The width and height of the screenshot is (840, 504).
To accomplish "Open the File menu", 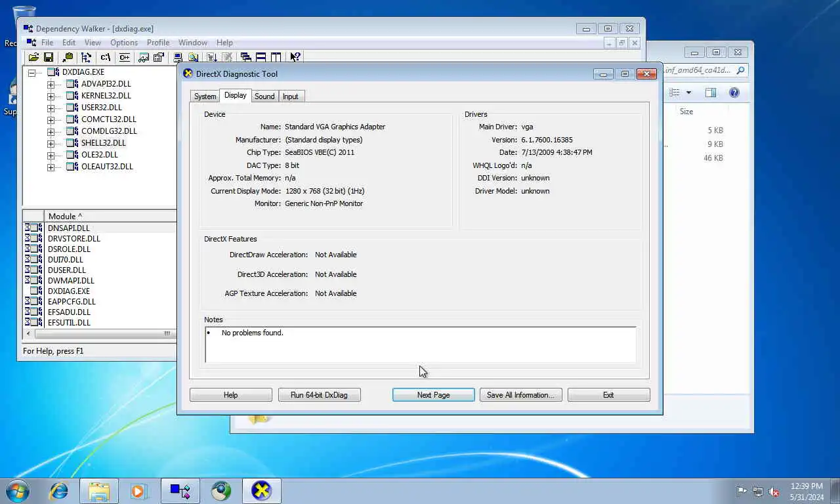I will pyautogui.click(x=47, y=43).
